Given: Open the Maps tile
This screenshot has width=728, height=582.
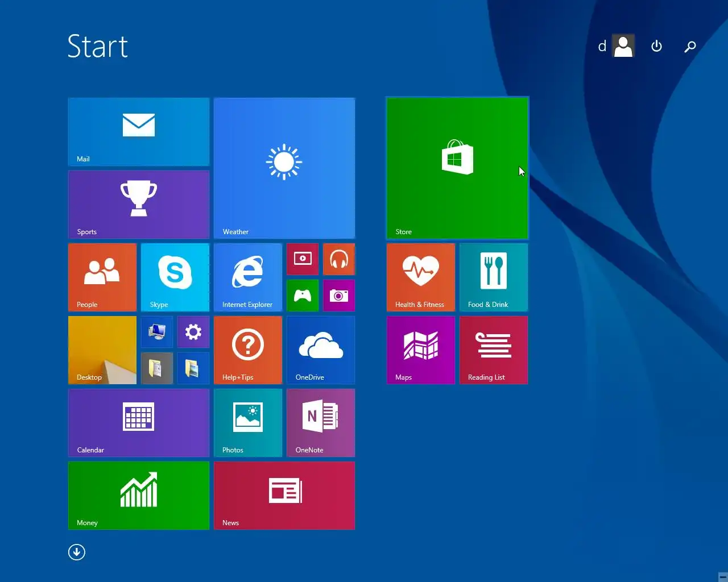Looking at the screenshot, I should [421, 350].
